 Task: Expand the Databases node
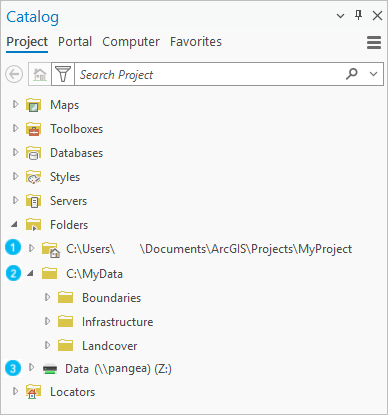point(15,152)
